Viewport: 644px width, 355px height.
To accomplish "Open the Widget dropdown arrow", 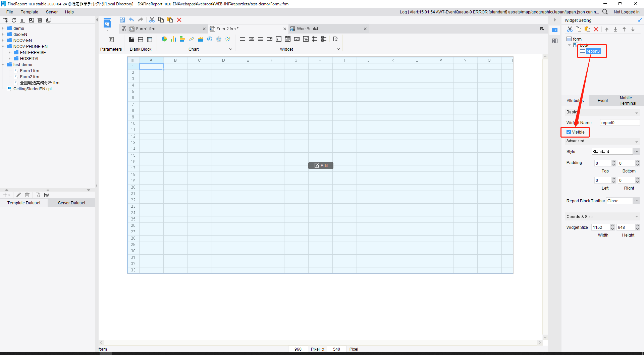I will (x=338, y=49).
